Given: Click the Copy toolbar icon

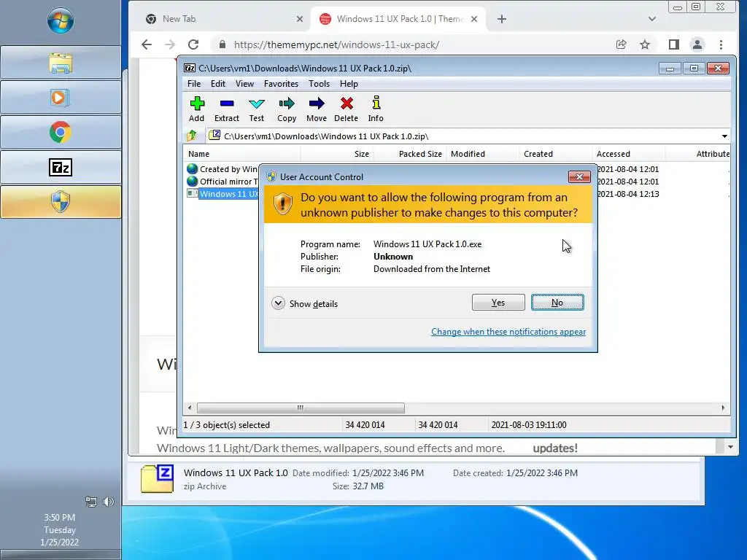Looking at the screenshot, I should (286, 109).
